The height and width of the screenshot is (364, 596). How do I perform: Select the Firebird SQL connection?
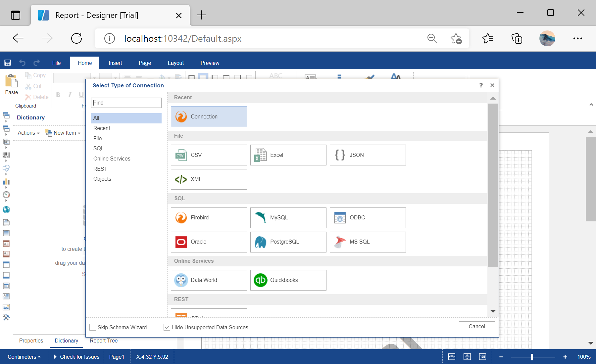pyautogui.click(x=209, y=218)
